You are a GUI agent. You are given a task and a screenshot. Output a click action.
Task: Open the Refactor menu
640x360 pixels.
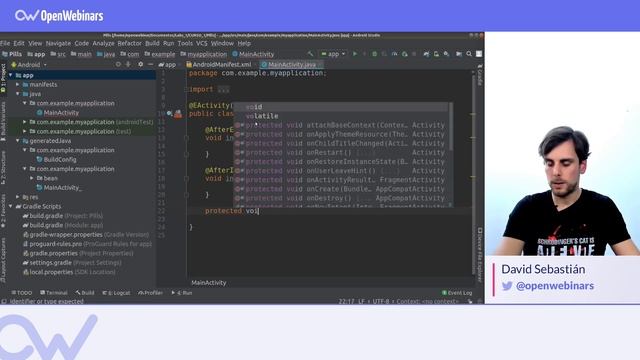pos(129,43)
